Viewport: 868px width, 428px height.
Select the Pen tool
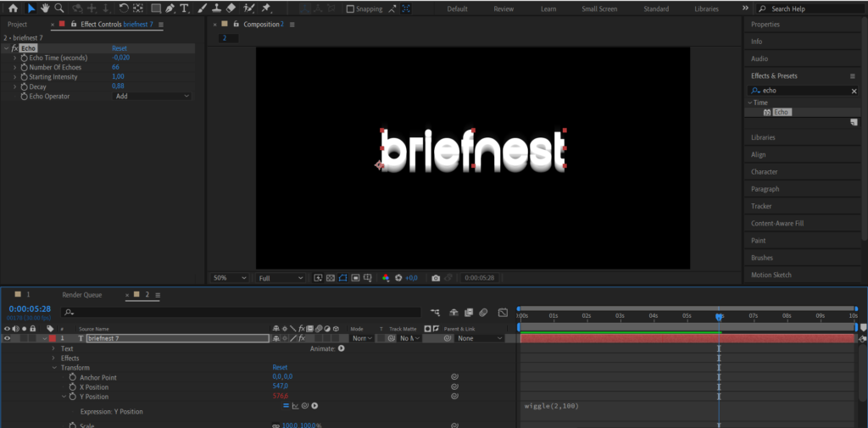pos(170,8)
